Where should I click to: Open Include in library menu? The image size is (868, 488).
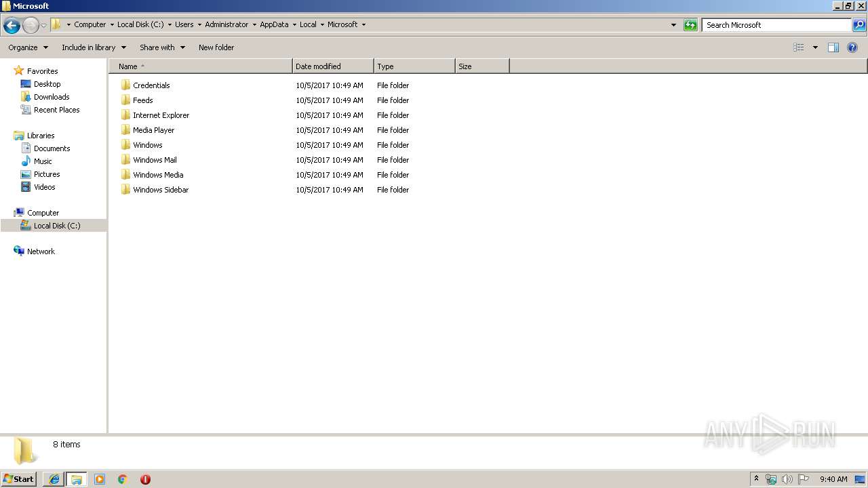(x=94, y=47)
